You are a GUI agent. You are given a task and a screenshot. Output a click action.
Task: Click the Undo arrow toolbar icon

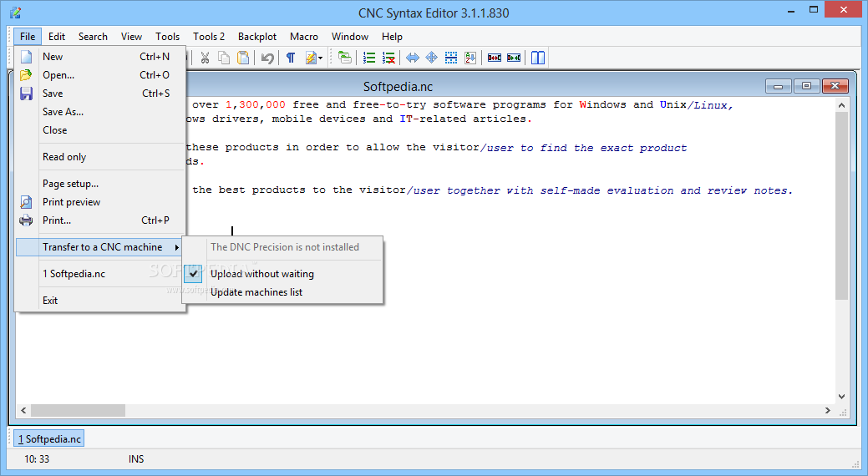267,58
